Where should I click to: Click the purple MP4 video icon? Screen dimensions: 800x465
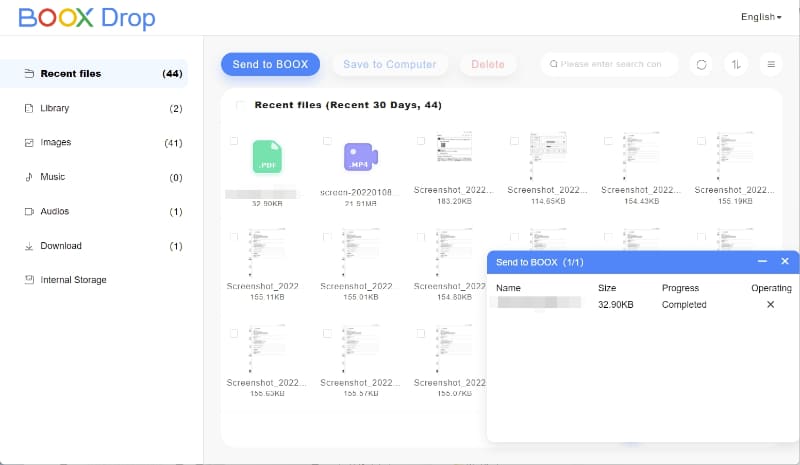(x=361, y=157)
